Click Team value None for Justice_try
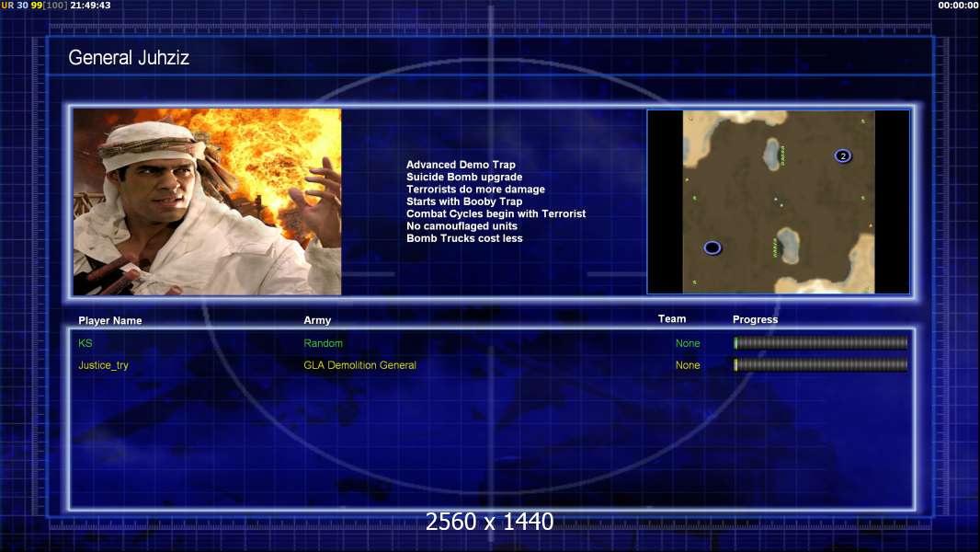The image size is (980, 552). point(688,365)
